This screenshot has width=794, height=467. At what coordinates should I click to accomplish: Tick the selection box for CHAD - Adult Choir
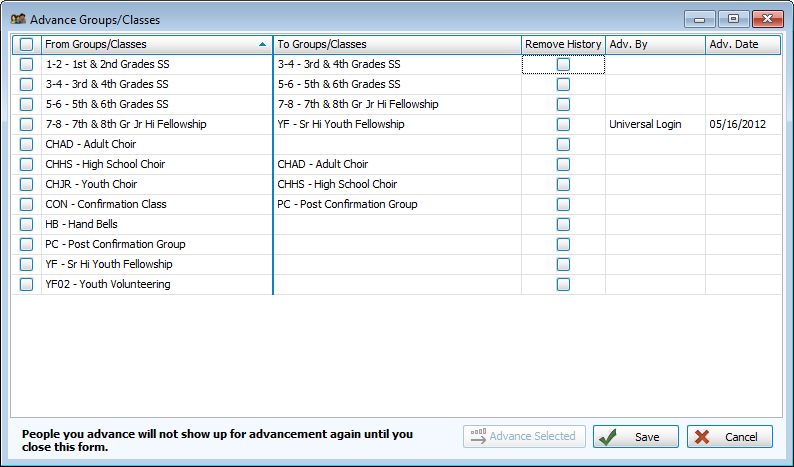coord(26,145)
